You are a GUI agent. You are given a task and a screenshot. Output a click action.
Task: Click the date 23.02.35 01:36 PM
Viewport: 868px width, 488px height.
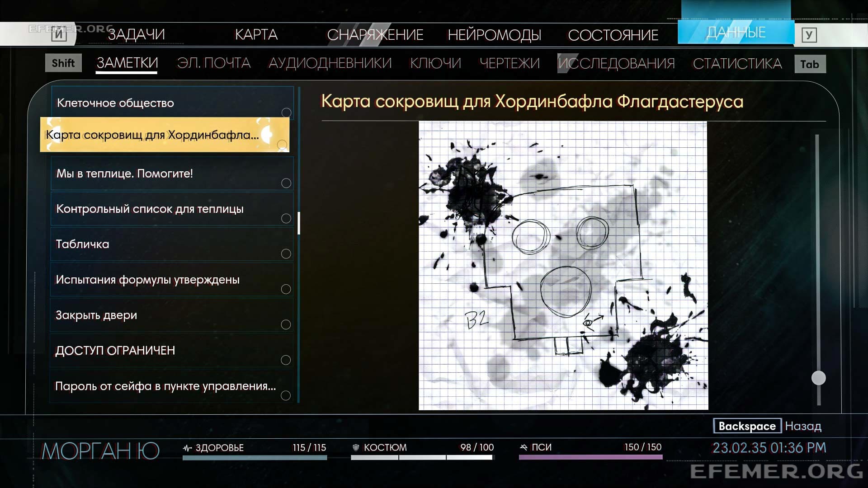click(769, 448)
